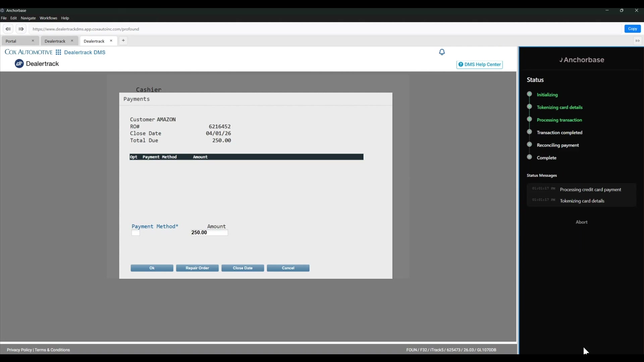Viewport: 644px width, 362px height.
Task: Switch to the Portal tab
Action: (20, 41)
